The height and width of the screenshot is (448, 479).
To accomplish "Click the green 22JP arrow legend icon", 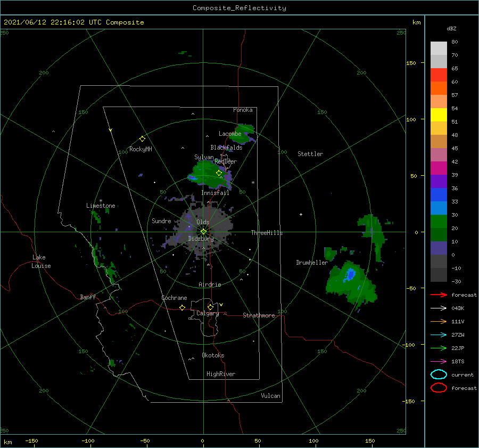I will (x=439, y=348).
